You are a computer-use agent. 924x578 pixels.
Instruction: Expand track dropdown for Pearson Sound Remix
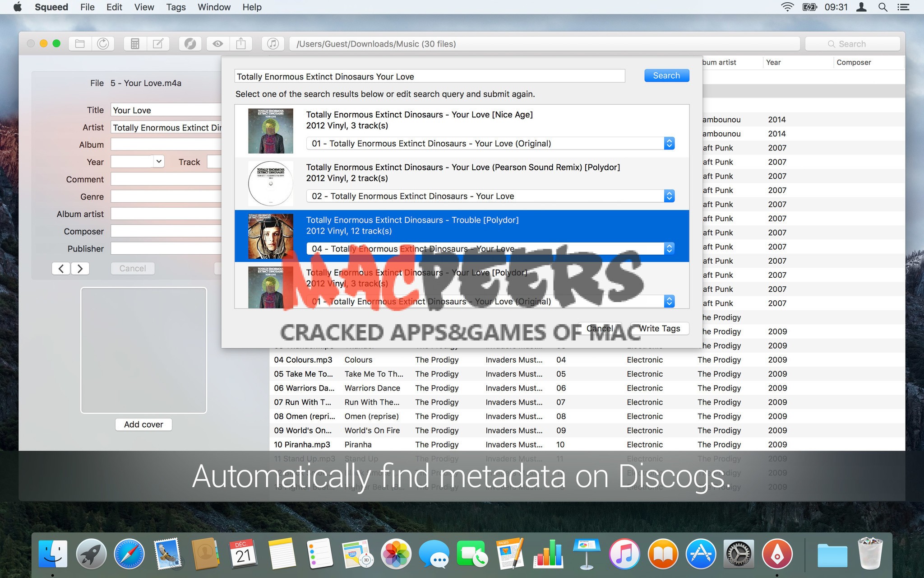pyautogui.click(x=669, y=196)
